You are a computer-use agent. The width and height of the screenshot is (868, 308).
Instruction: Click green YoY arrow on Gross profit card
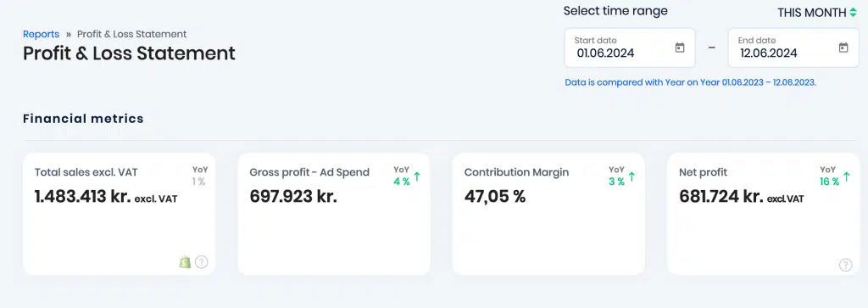pyautogui.click(x=417, y=177)
